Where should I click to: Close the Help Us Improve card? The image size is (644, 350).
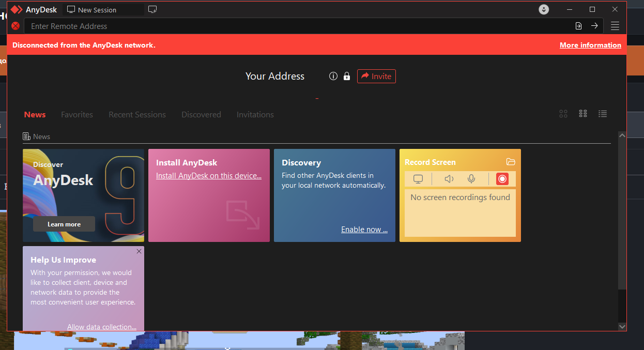click(139, 251)
